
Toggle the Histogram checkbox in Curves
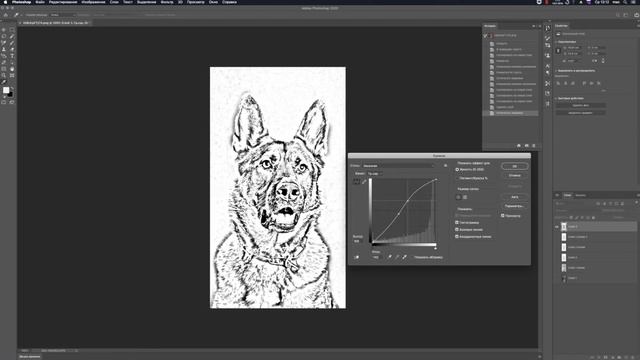tap(457, 222)
